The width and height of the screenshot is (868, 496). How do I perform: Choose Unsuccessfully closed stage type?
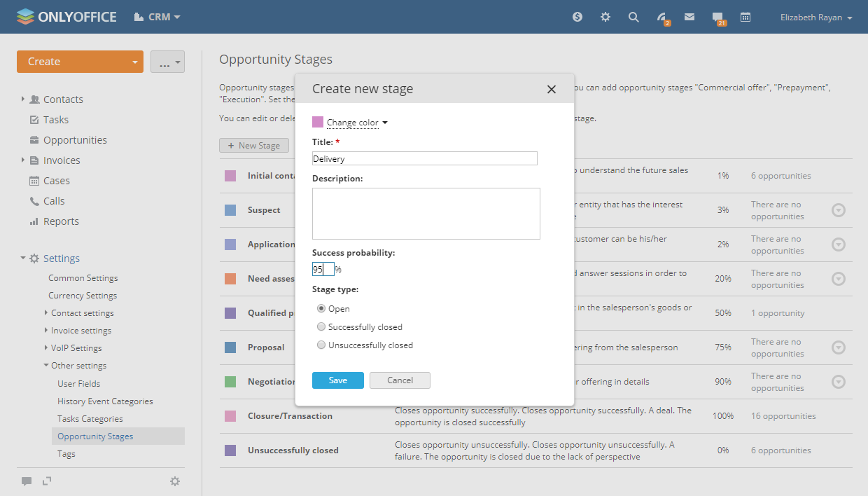tap(321, 345)
